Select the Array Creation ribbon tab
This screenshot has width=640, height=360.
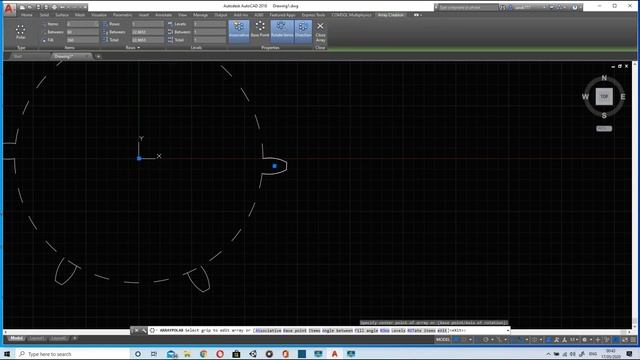(391, 15)
